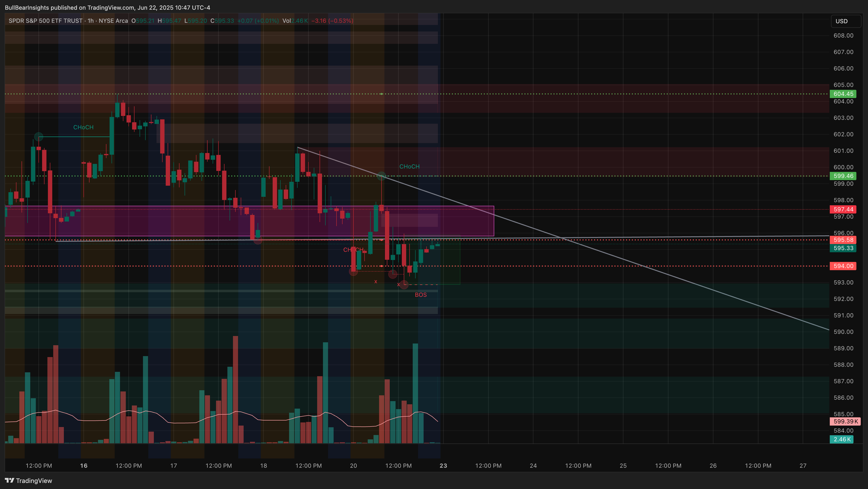Image resolution: width=868 pixels, height=489 pixels.
Task: Click the CHoCH label above 599.46 dotted line
Action: tap(409, 166)
